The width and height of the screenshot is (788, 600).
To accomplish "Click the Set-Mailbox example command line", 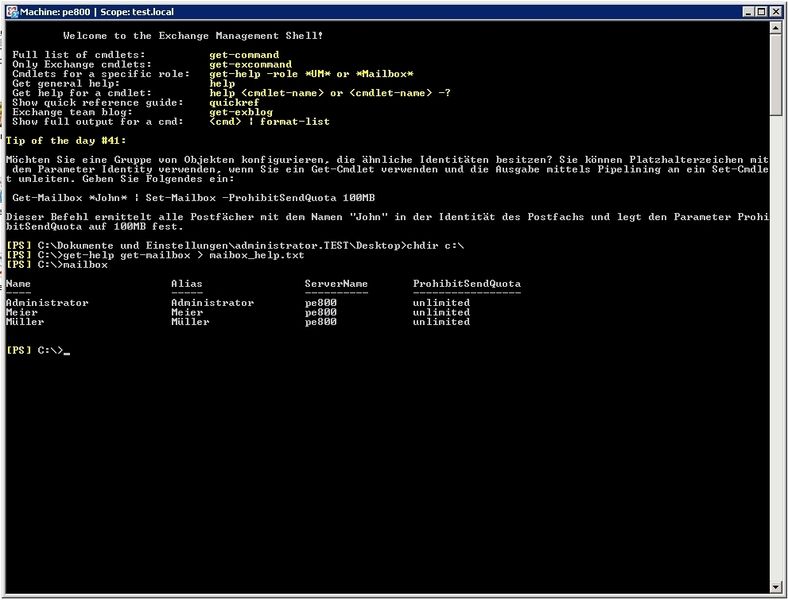I will [193, 198].
